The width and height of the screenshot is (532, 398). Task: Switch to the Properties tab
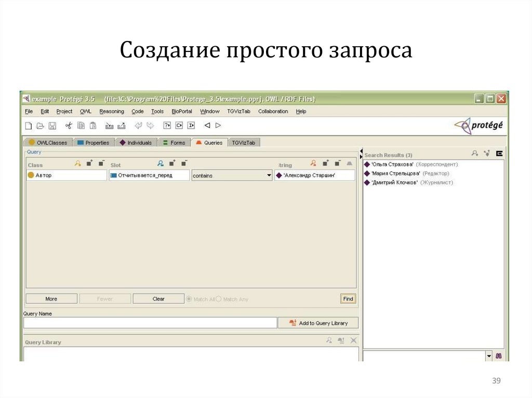click(94, 143)
